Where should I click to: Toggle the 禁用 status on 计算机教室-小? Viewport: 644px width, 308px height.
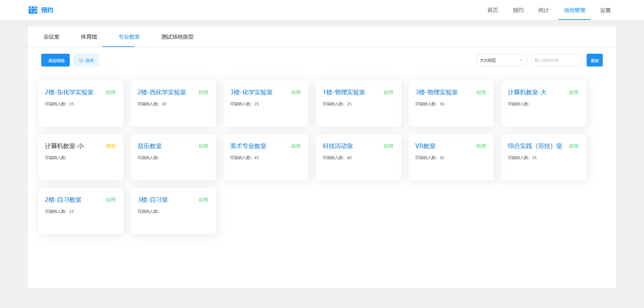[110, 146]
